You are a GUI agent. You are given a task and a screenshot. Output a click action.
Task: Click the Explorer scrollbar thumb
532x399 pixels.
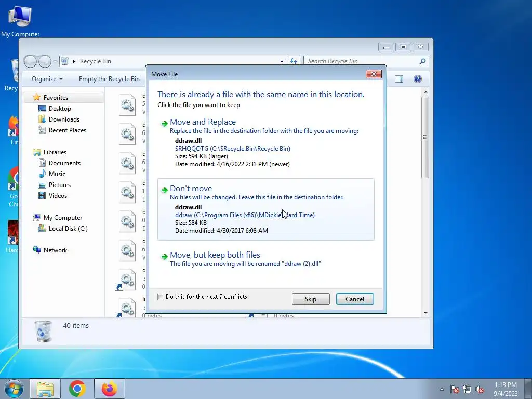pos(425,137)
